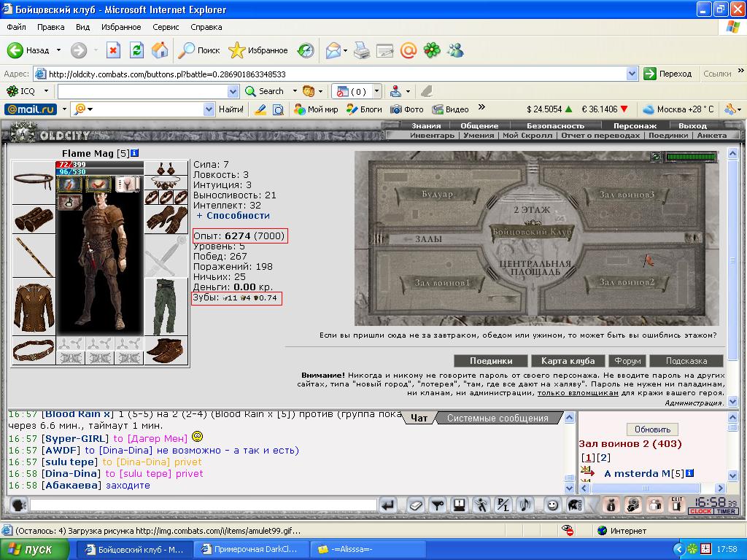Viewport: 747px width, 560px height.
Task: Expand the Способности section
Action: point(233,216)
